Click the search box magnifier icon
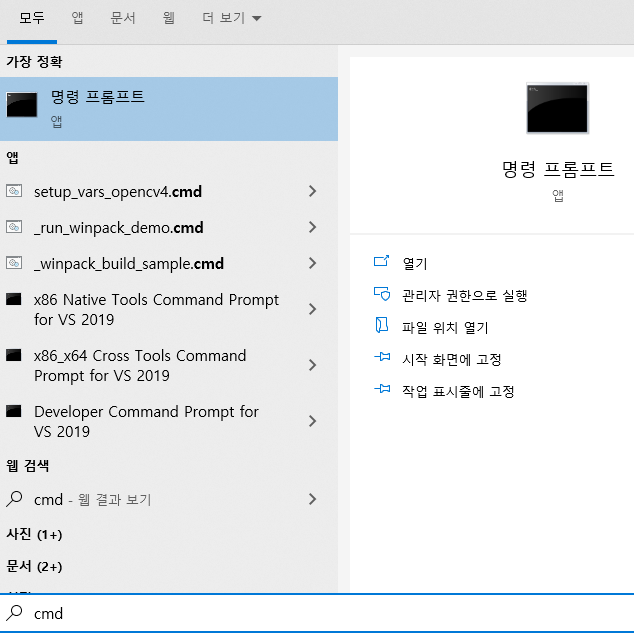This screenshot has width=634, height=633. click(15, 613)
